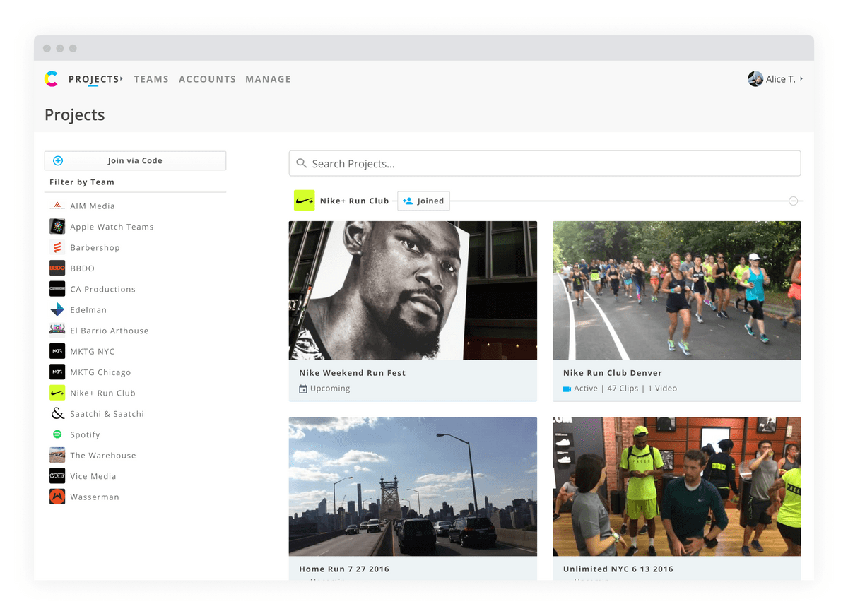The width and height of the screenshot is (848, 616).
Task: Click the Nike Run Club Denver title
Action: [613, 373]
